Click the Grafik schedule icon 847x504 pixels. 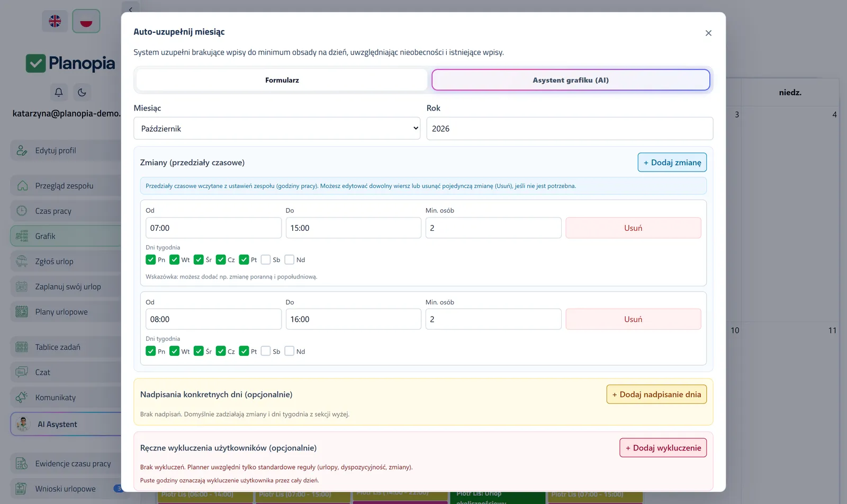click(x=22, y=236)
